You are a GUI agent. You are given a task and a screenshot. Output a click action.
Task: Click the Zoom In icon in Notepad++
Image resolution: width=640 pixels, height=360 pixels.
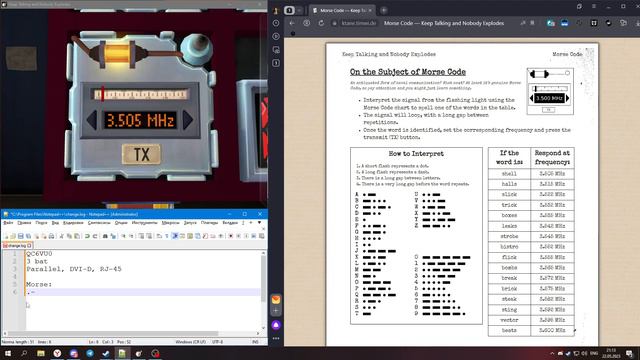click(x=123, y=236)
